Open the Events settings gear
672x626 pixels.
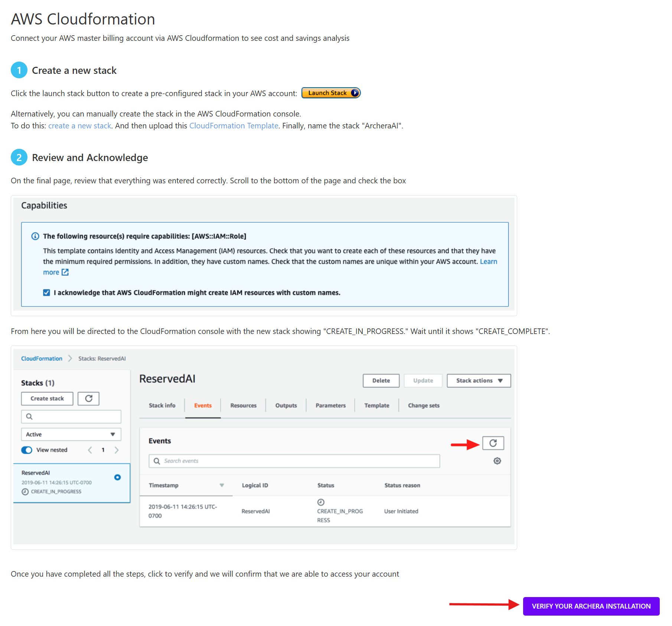(x=498, y=461)
